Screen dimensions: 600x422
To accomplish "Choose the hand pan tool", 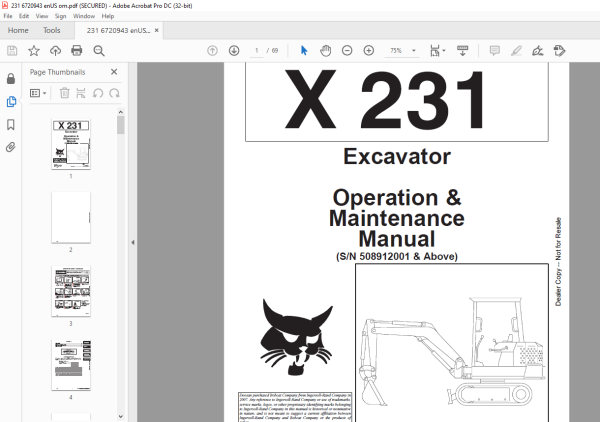I will pyautogui.click(x=325, y=51).
